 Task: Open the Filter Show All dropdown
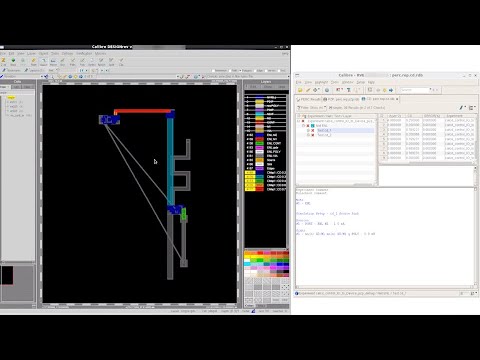311,108
